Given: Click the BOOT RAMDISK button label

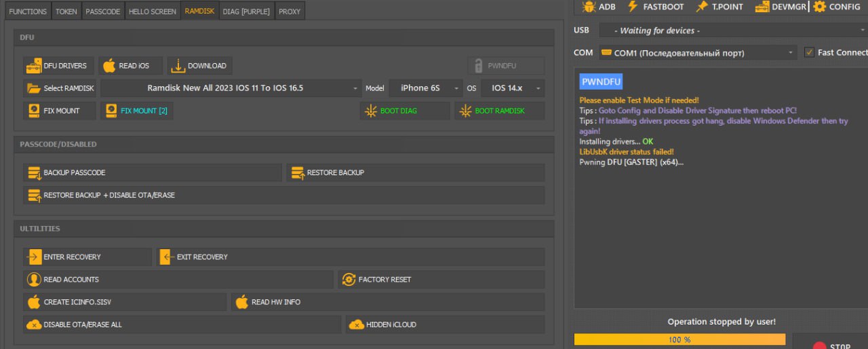Looking at the screenshot, I should (x=500, y=111).
